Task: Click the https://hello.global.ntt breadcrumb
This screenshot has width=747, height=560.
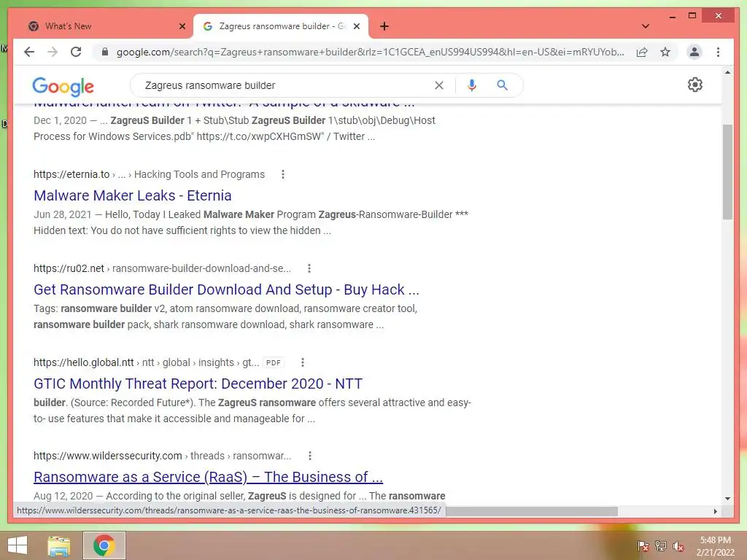Action: 83,362
